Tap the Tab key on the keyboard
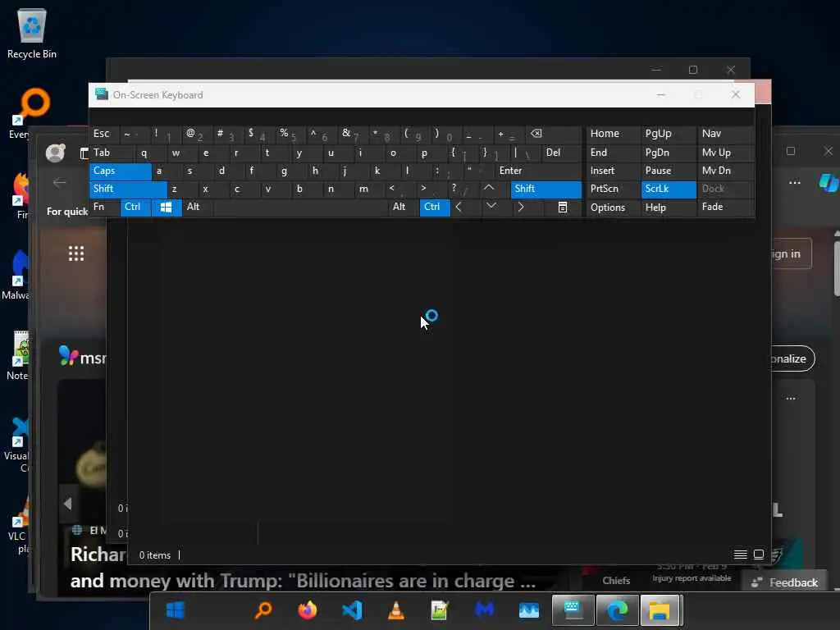The height and width of the screenshot is (630, 840). click(112, 153)
